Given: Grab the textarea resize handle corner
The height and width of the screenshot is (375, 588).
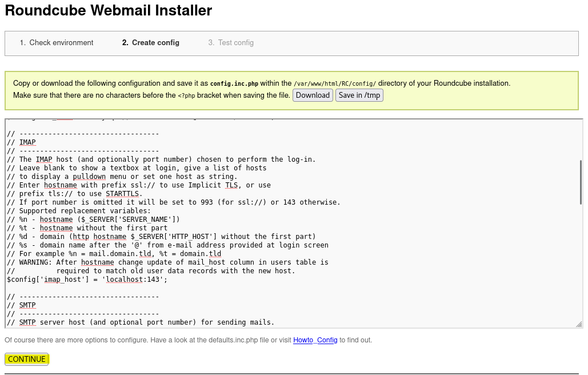Looking at the screenshot, I should pyautogui.click(x=579, y=324).
